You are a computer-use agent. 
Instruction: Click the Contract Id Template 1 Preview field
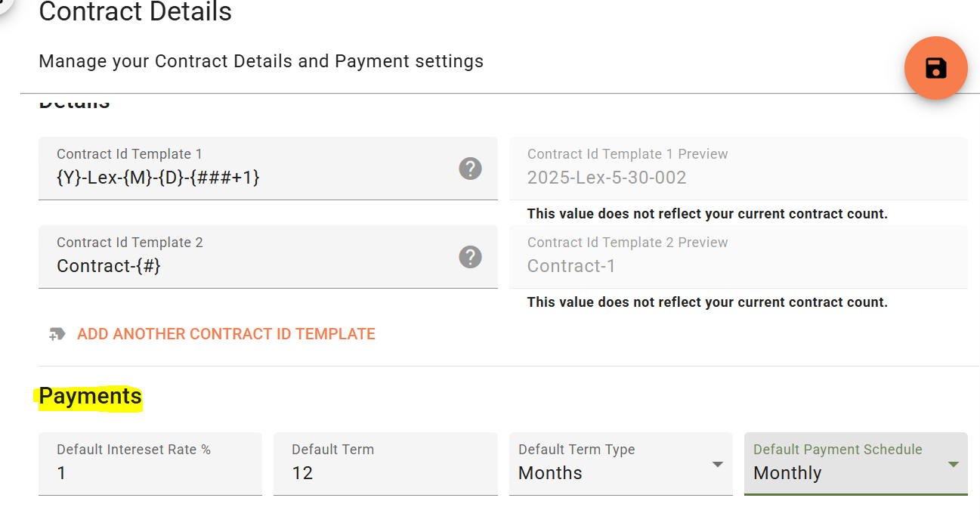738,169
